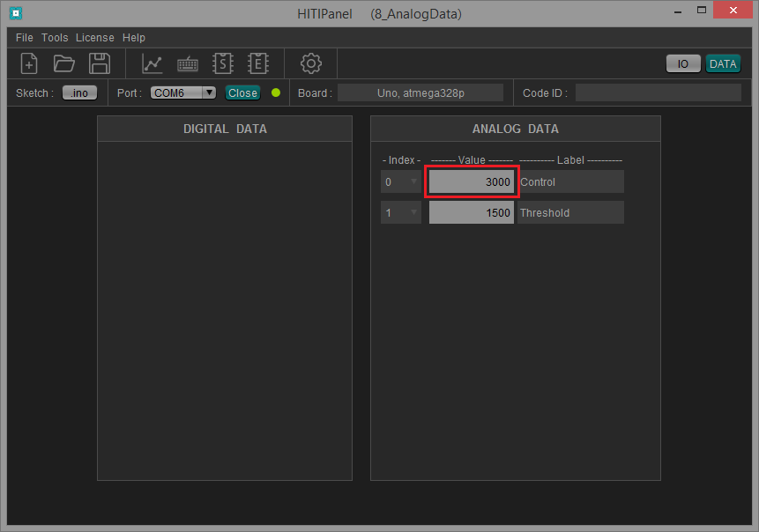This screenshot has height=532, width=759.
Task: Open the Help menu
Action: [x=134, y=38]
